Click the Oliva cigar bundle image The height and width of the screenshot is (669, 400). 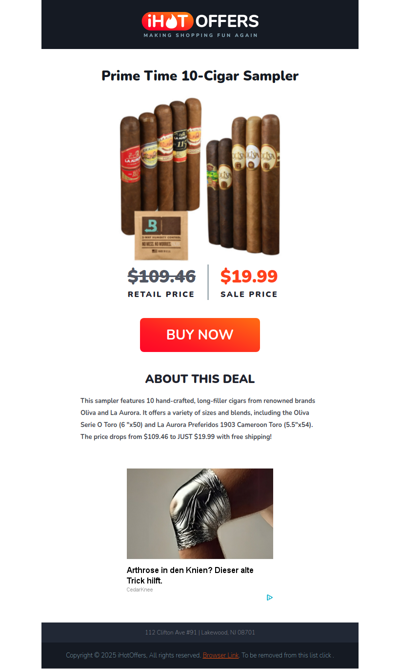pos(243,185)
